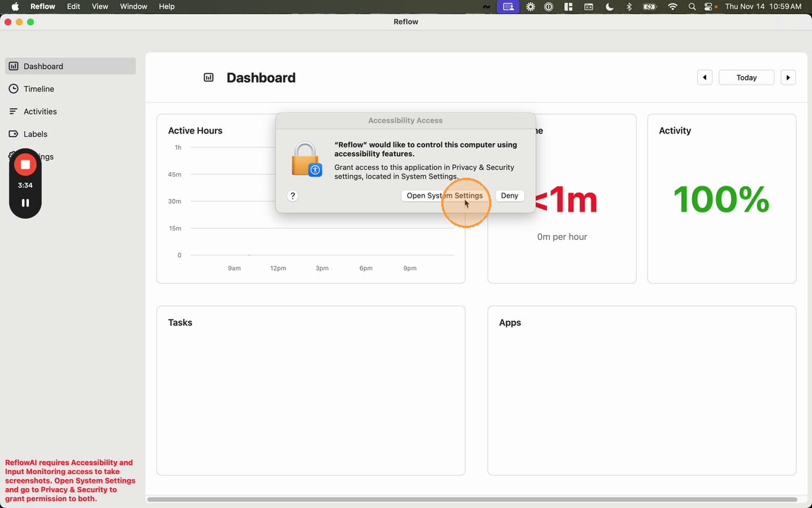This screenshot has height=508, width=812.
Task: Click the 1h label on chart axis
Action: point(178,147)
